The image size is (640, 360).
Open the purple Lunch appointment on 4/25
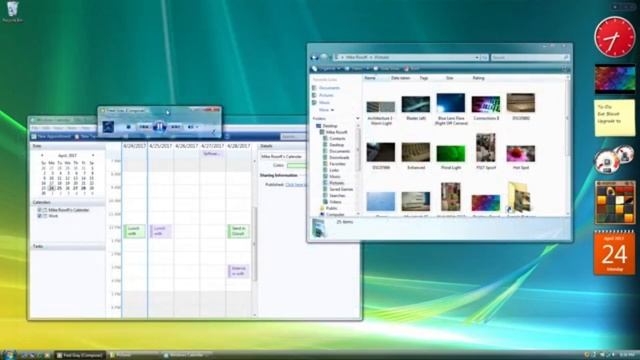(x=160, y=231)
